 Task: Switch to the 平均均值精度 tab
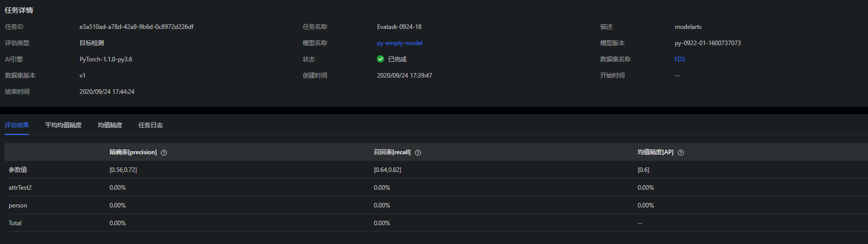pyautogui.click(x=63, y=125)
